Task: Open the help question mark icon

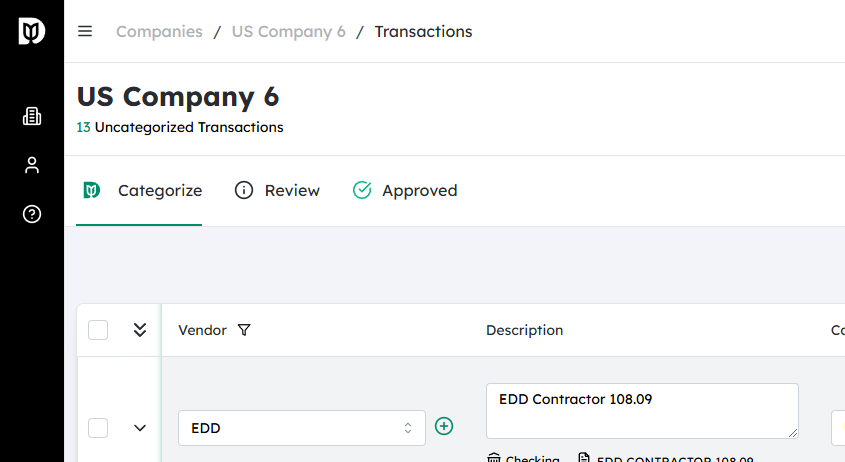Action: click(32, 214)
